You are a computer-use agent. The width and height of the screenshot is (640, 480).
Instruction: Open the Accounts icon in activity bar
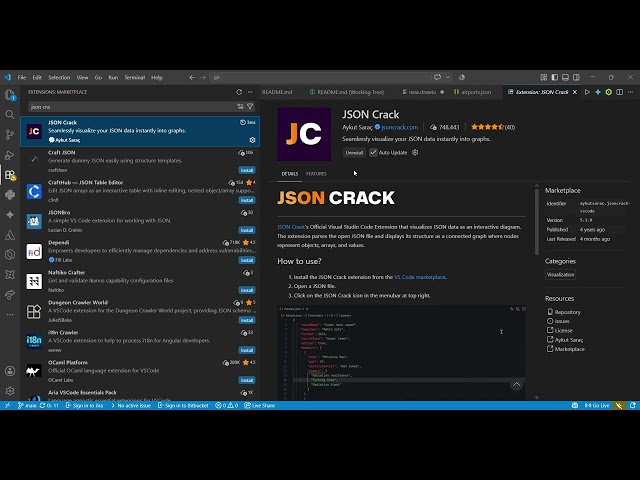[10, 371]
